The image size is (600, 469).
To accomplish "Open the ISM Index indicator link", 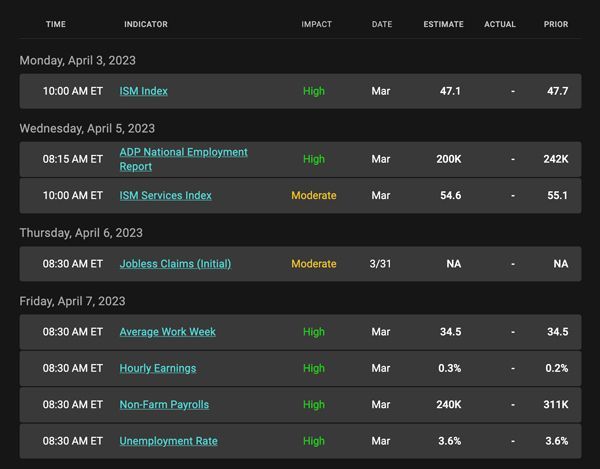I will click(143, 91).
